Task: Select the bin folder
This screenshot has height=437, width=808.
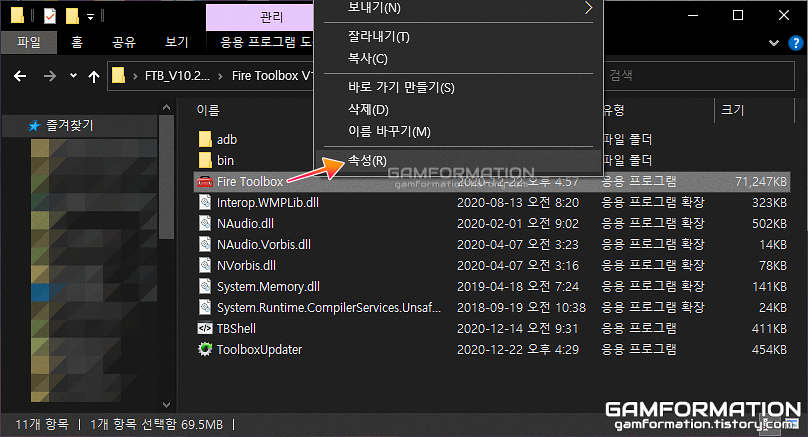Action: tap(225, 161)
